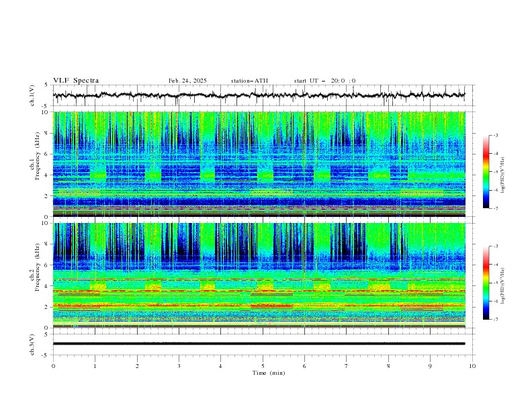Click the "-7" label on ch.1 colorbar
532x411 pixels.
pyautogui.click(x=496, y=208)
